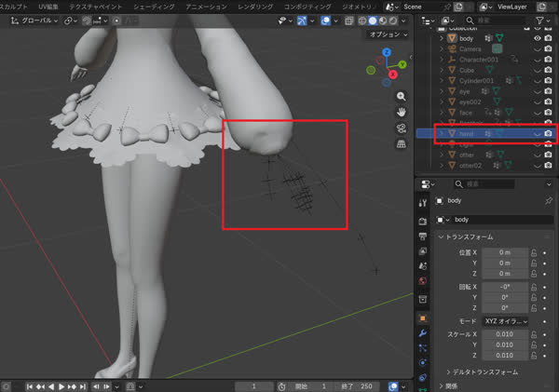Click the Scale X value field
This screenshot has height=392, width=559.
(x=505, y=332)
